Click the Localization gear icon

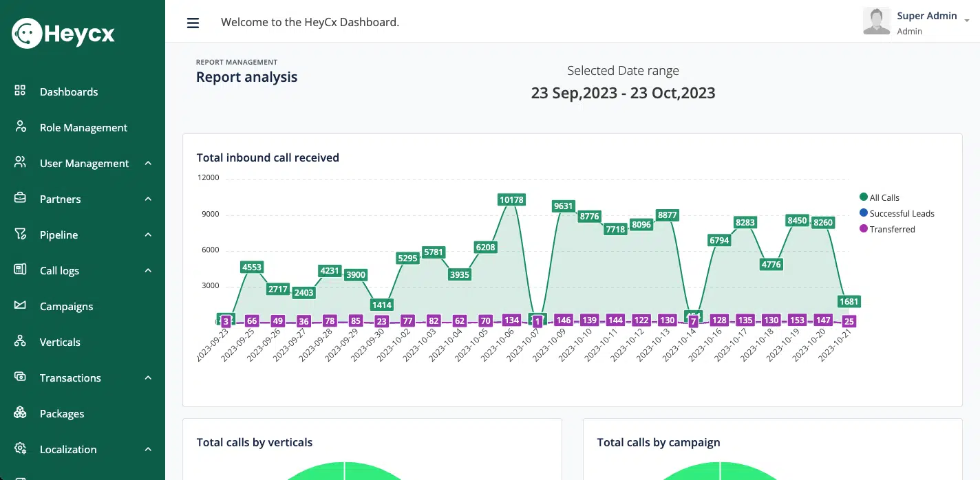click(20, 448)
